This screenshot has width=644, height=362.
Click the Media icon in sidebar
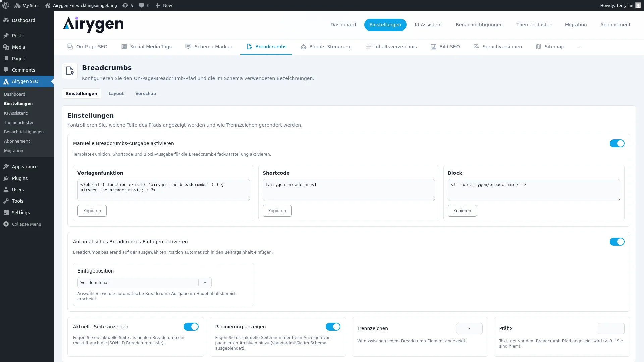tap(6, 47)
